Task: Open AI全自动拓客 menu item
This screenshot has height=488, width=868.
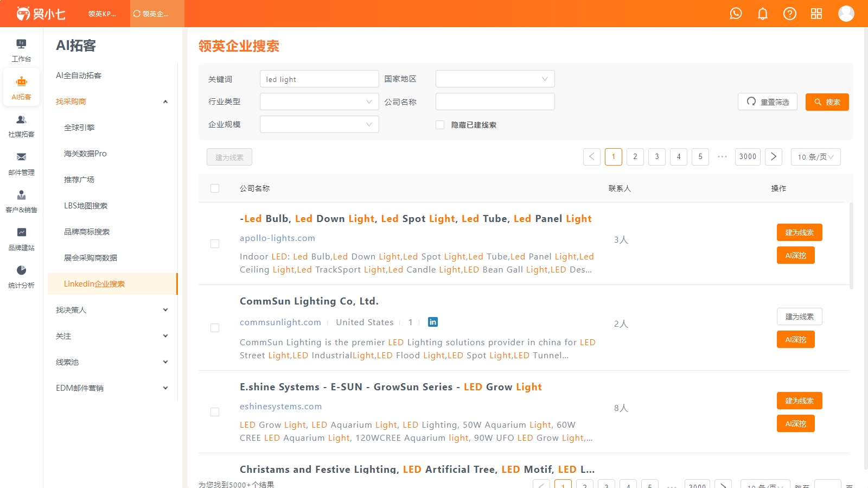Action: click(x=112, y=75)
